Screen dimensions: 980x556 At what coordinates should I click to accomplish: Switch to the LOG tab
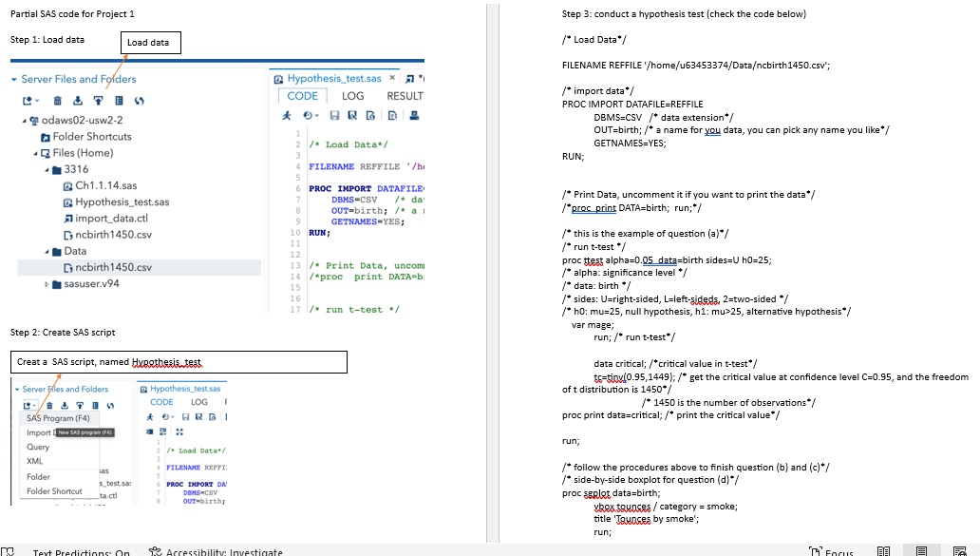pyautogui.click(x=352, y=95)
